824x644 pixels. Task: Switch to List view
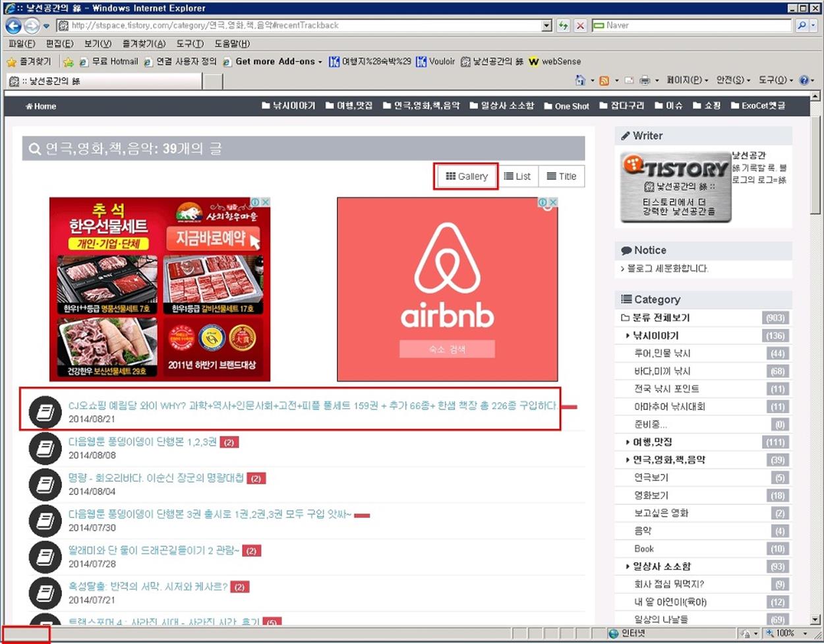click(517, 177)
